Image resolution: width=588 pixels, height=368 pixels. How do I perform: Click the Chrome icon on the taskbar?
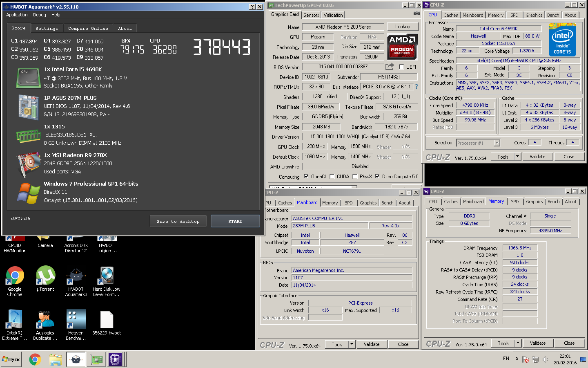coord(35,359)
